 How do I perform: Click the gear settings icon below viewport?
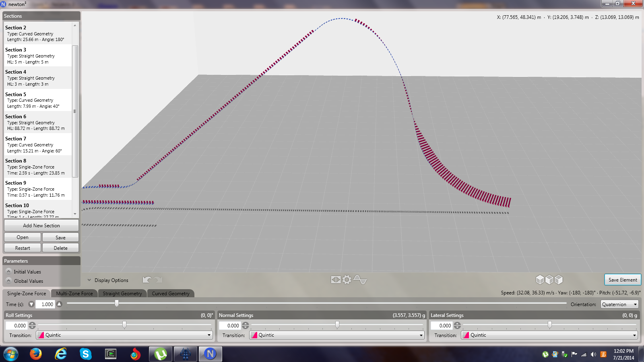click(x=347, y=280)
